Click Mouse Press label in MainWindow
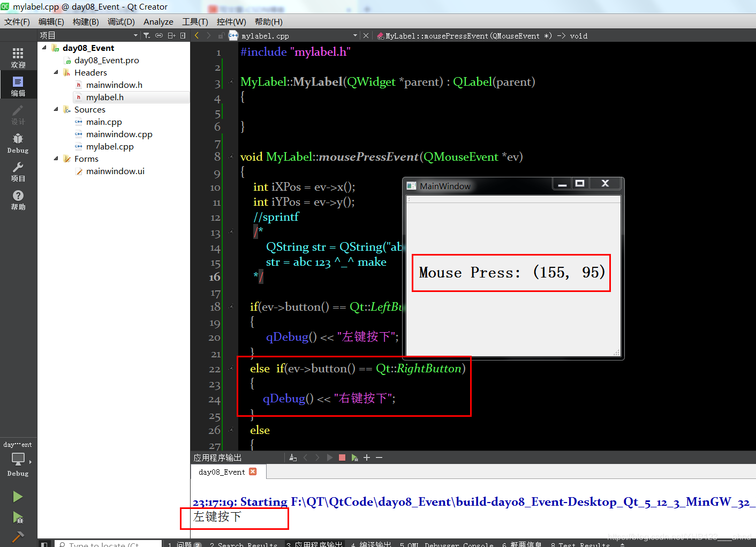 pyautogui.click(x=511, y=273)
